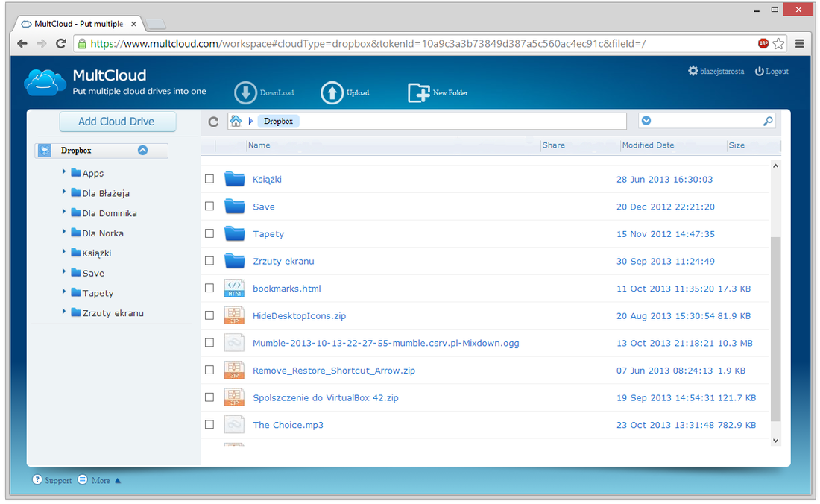Collapse the Dropbox drive with chevron
820x504 pixels.
click(143, 151)
